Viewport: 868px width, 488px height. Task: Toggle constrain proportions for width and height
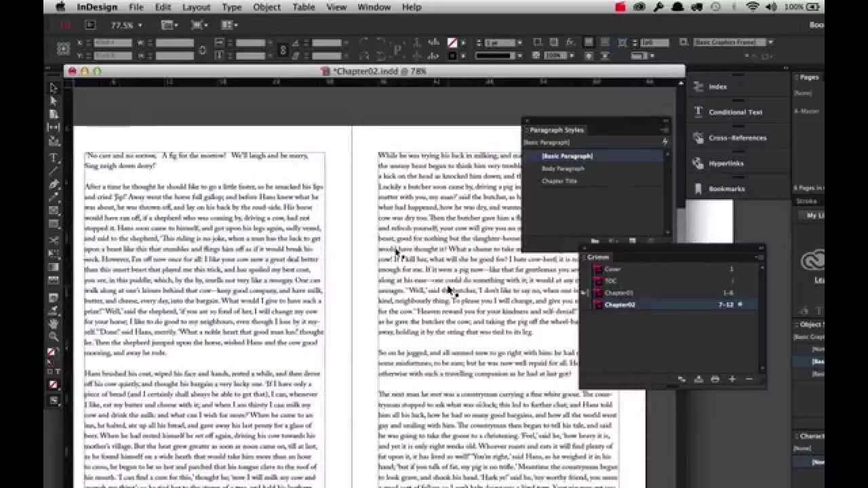[202, 49]
